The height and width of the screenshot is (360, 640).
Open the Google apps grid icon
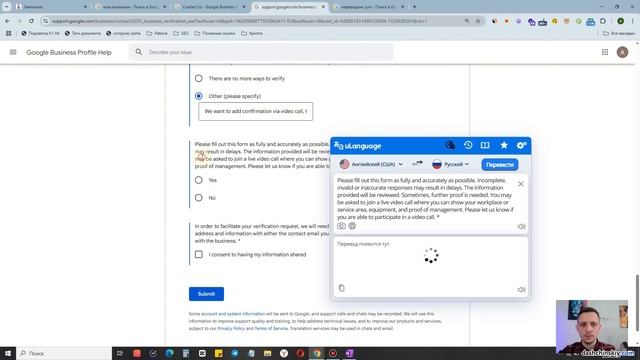click(605, 52)
